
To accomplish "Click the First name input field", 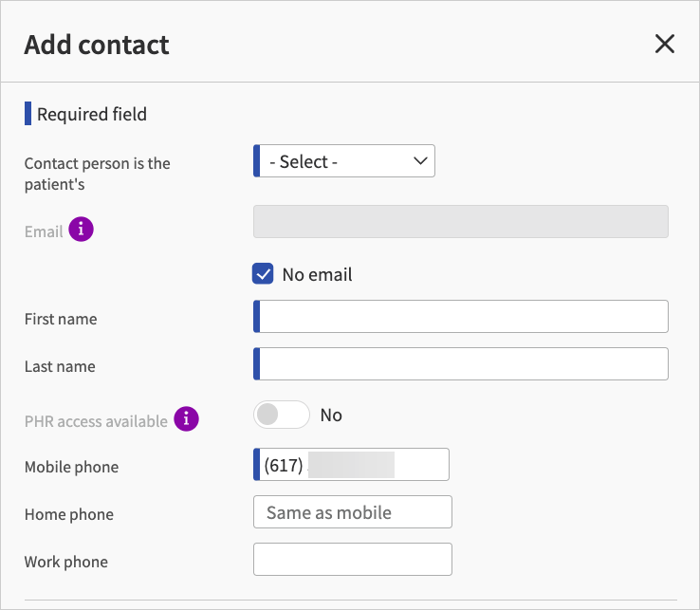I will click(462, 317).
